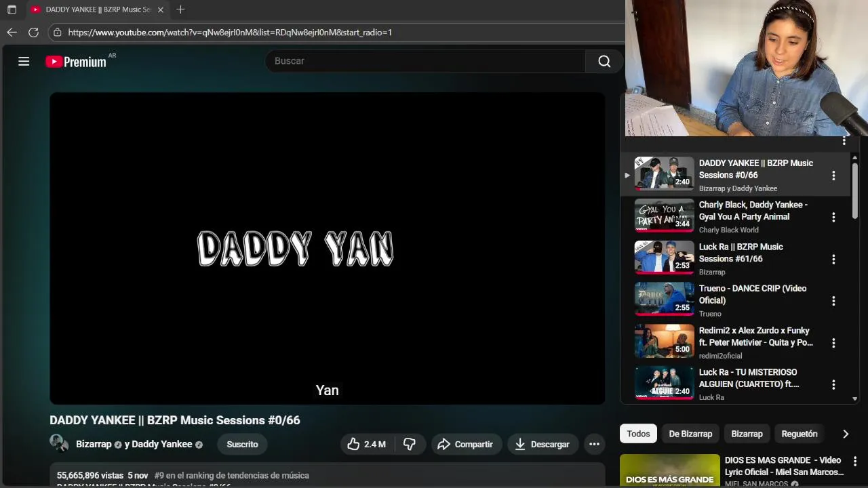Click Charly Black World channel name
Image resolution: width=868 pixels, height=488 pixels.
coord(728,230)
